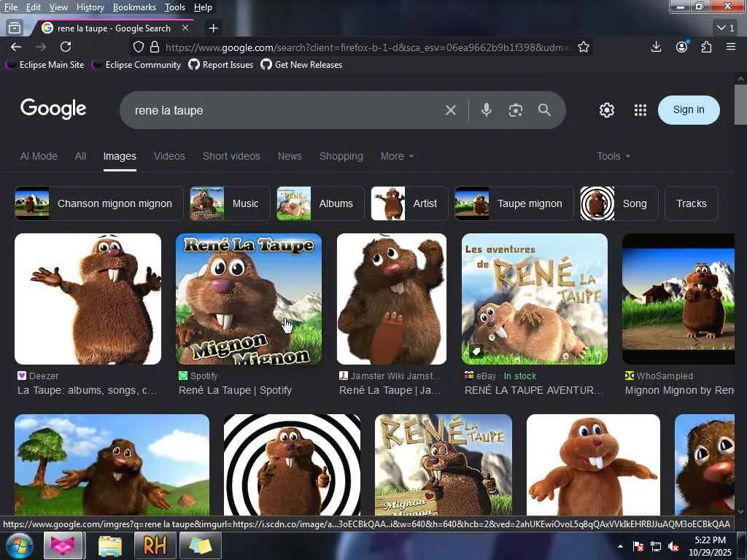Screen dimensions: 747x560
Task: Open the Help menu
Action: 203,7
